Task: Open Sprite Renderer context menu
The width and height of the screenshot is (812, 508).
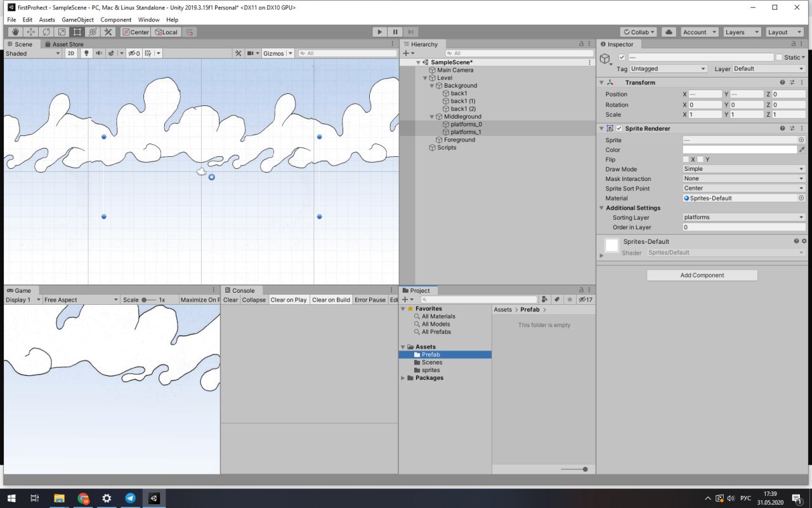Action: (x=802, y=128)
